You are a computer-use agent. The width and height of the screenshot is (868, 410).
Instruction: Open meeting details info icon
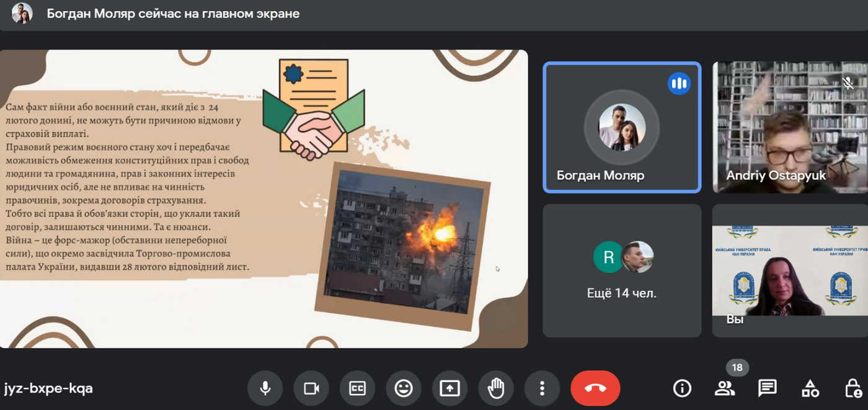point(682,388)
